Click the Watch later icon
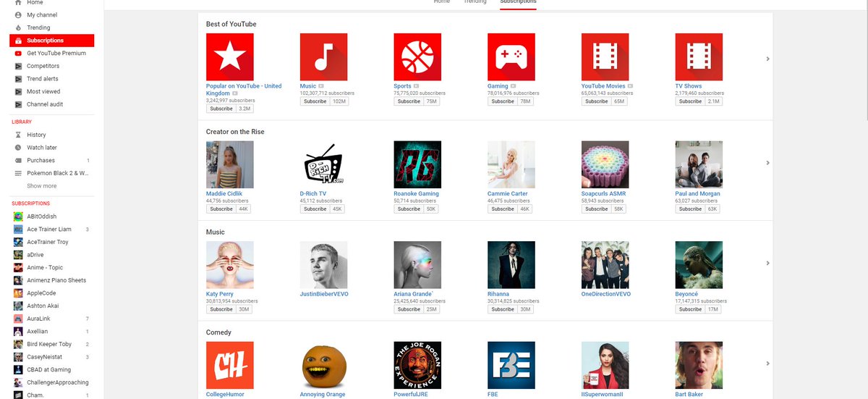 pos(19,148)
